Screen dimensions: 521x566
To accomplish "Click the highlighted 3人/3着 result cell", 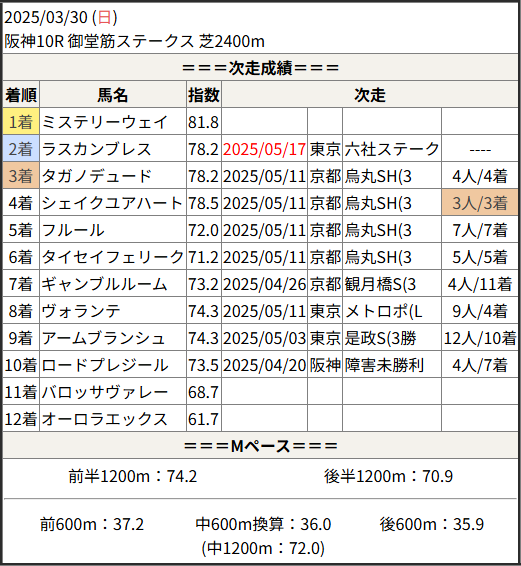I will (x=479, y=203).
